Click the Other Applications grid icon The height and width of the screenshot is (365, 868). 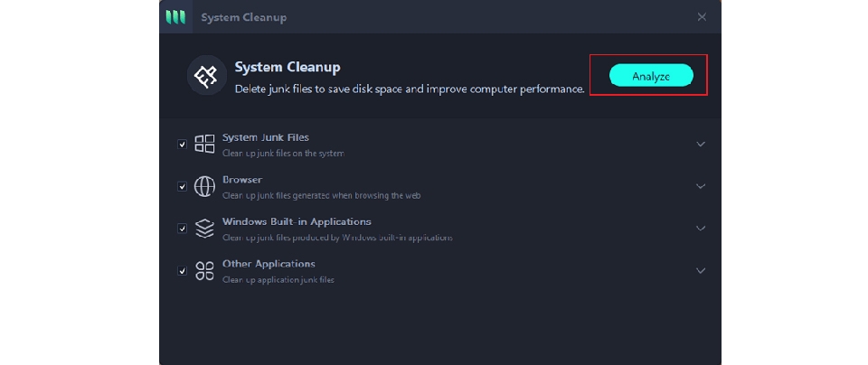click(205, 270)
